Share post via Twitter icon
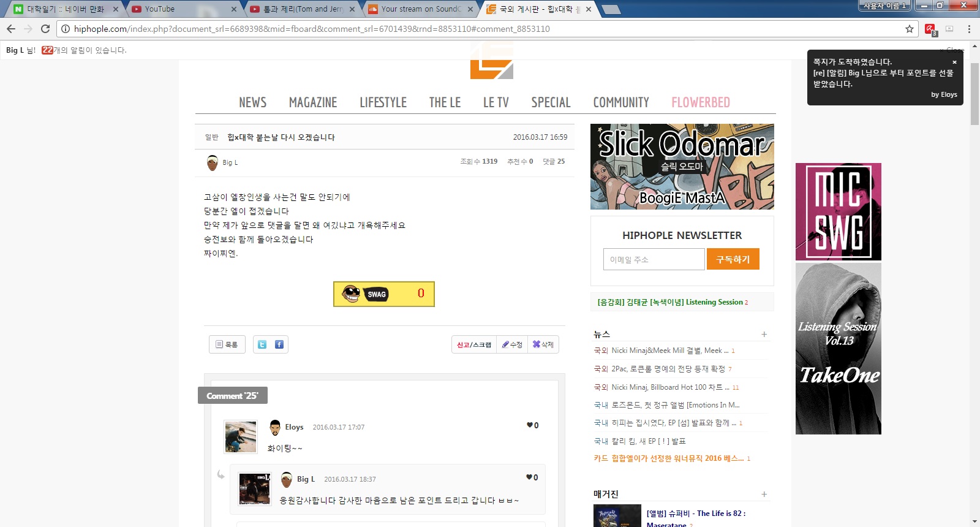Viewport: 980px width, 527px height. pos(262,344)
